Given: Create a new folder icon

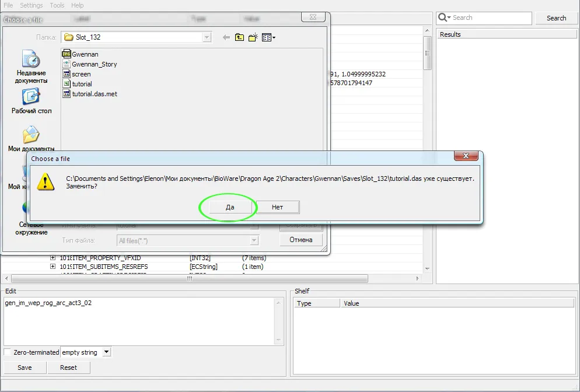Looking at the screenshot, I should (253, 37).
